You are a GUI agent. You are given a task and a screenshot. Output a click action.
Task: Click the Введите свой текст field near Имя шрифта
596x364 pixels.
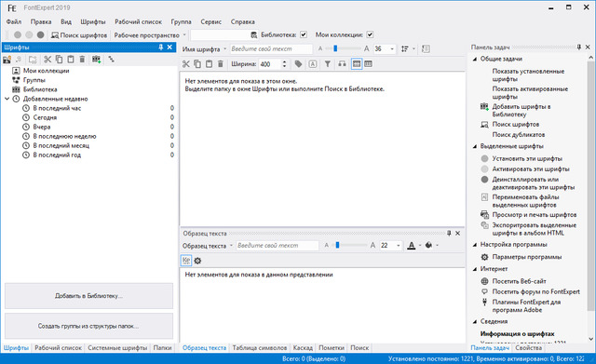(271, 49)
